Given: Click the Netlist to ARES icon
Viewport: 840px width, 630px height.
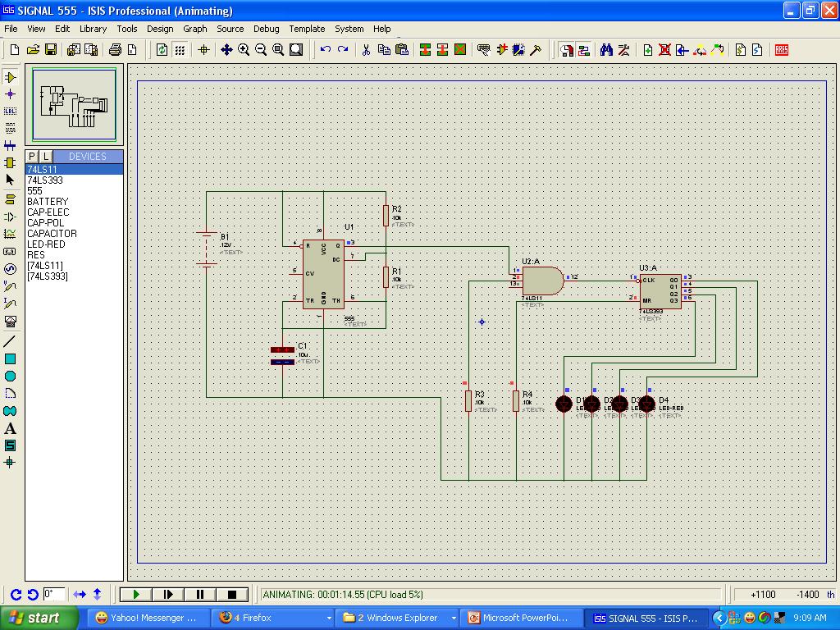Looking at the screenshot, I should click(782, 50).
